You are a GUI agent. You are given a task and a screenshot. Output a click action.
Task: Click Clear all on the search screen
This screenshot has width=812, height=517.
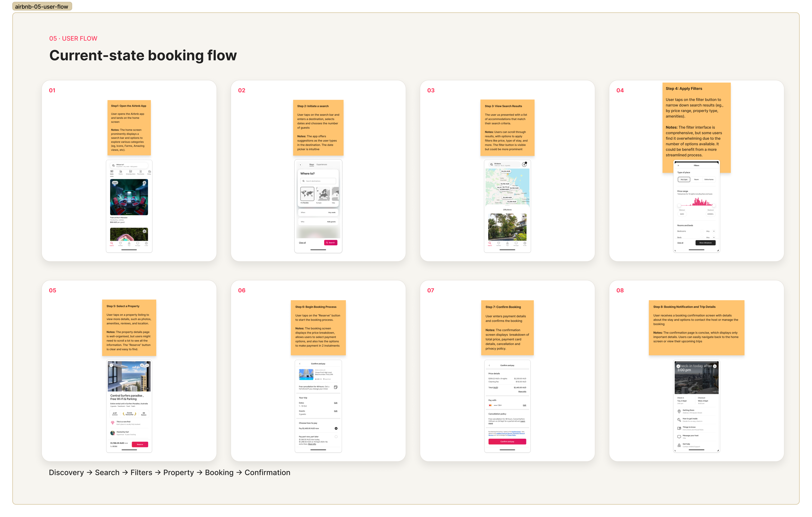pyautogui.click(x=303, y=243)
